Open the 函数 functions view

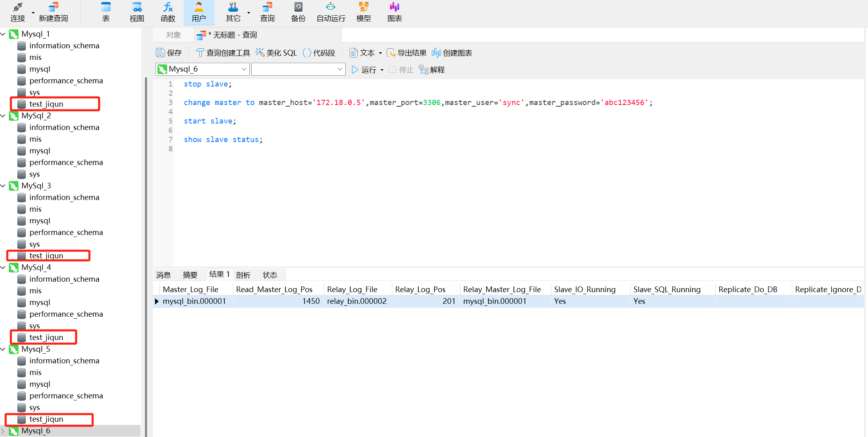click(x=168, y=12)
